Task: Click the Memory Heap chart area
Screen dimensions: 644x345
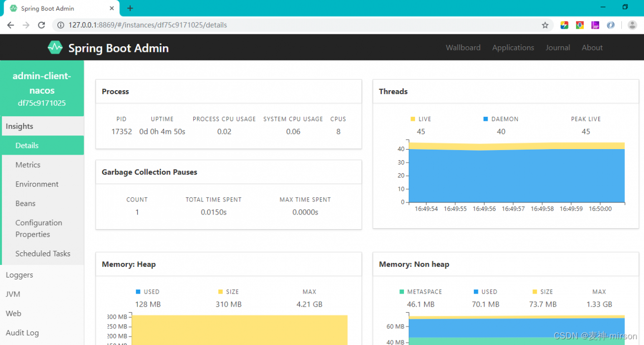Action: pyautogui.click(x=239, y=330)
